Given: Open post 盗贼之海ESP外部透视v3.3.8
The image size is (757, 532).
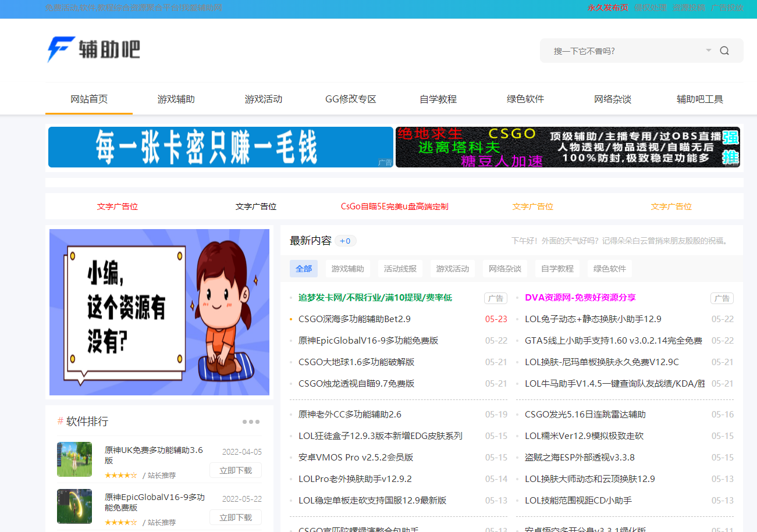Looking at the screenshot, I should (580, 458).
